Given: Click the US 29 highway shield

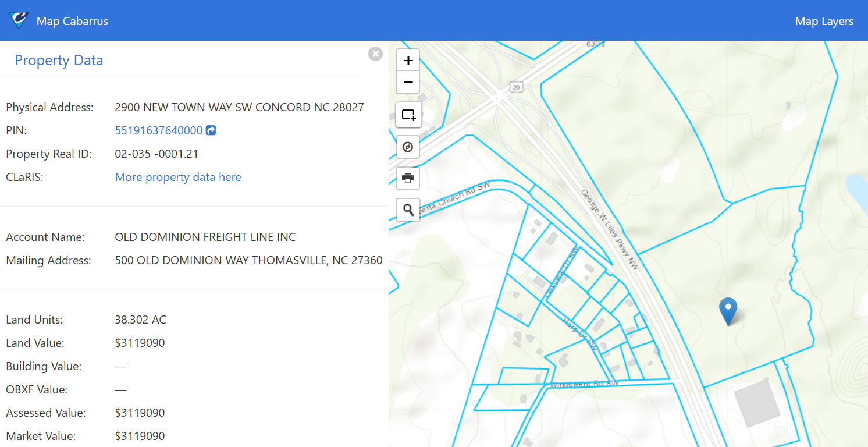Looking at the screenshot, I should [515, 87].
